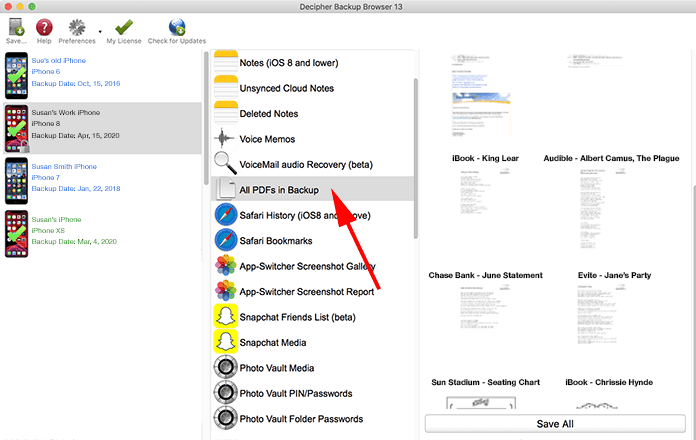The height and width of the screenshot is (440, 696).
Task: Open My License green checkmark icon
Action: [123, 27]
